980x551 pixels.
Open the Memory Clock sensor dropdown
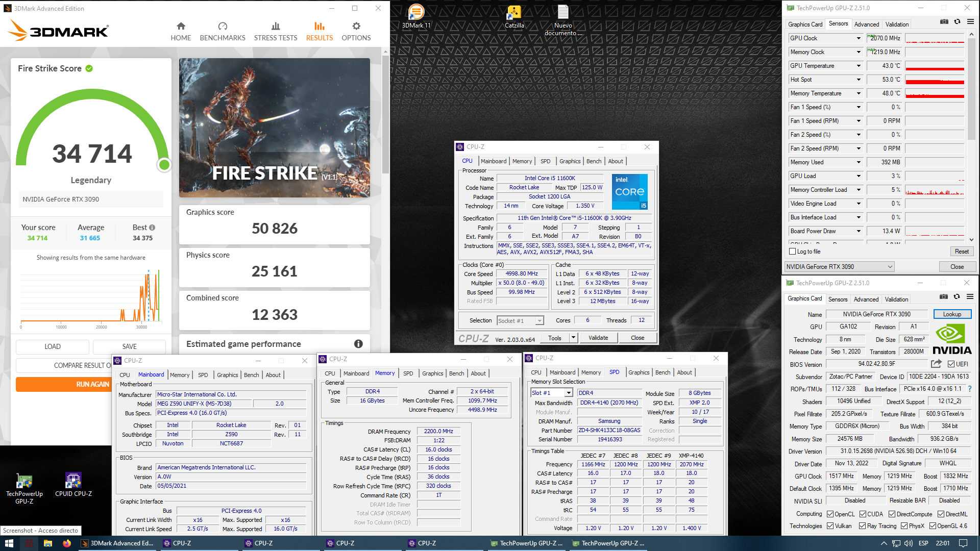click(x=859, y=52)
